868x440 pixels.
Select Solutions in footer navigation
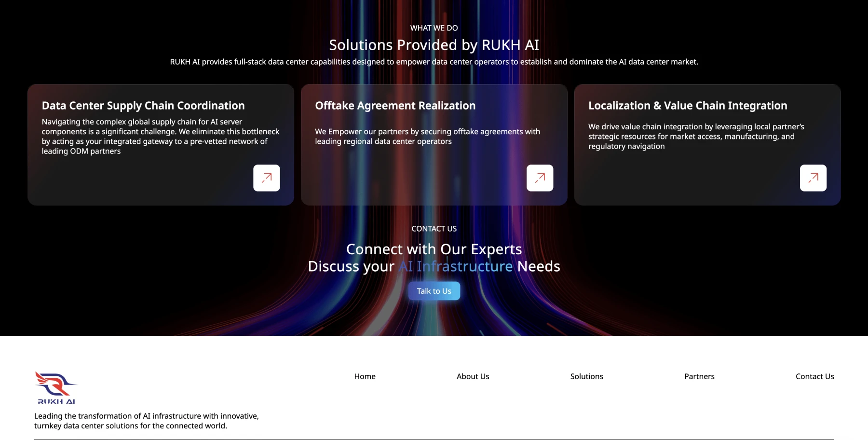(x=586, y=376)
